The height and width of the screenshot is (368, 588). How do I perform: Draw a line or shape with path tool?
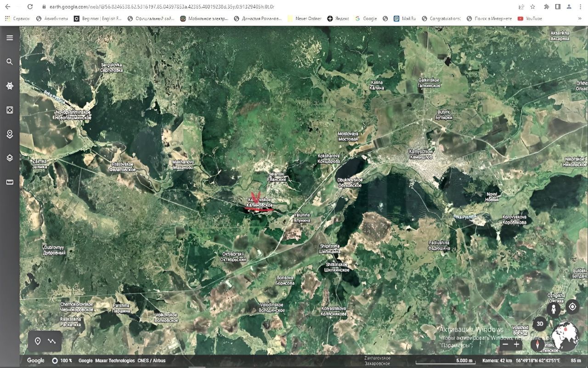pos(52,341)
